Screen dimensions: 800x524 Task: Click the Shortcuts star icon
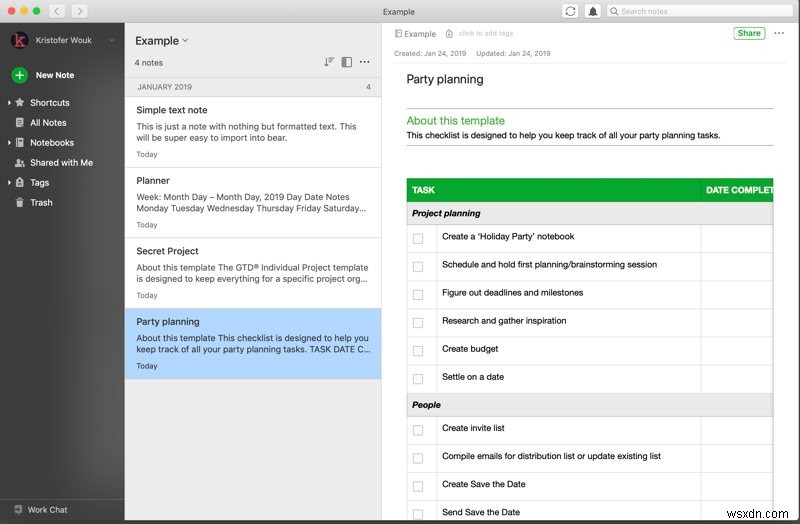20,103
